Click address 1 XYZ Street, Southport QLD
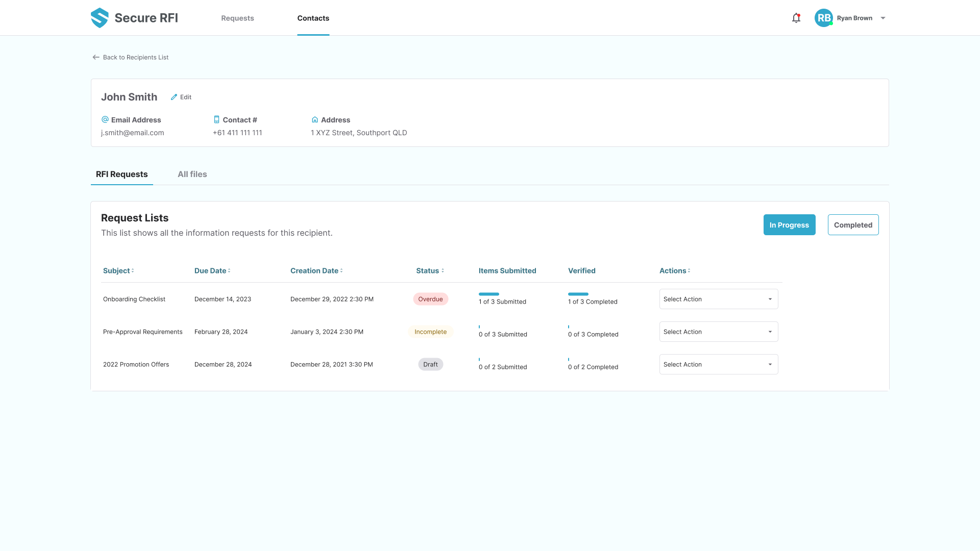The width and height of the screenshot is (980, 551). click(359, 133)
